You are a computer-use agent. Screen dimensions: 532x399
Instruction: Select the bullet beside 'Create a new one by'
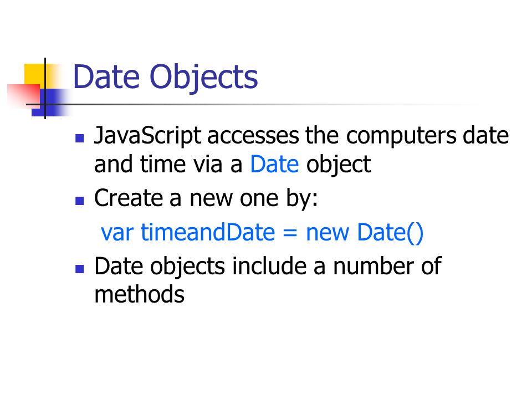tap(79, 201)
